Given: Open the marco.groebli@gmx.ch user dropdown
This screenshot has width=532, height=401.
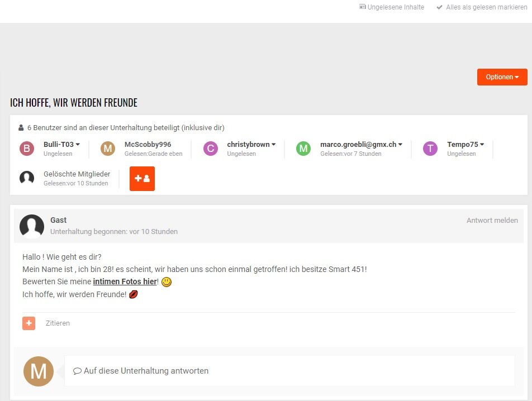Looking at the screenshot, I should (361, 145).
